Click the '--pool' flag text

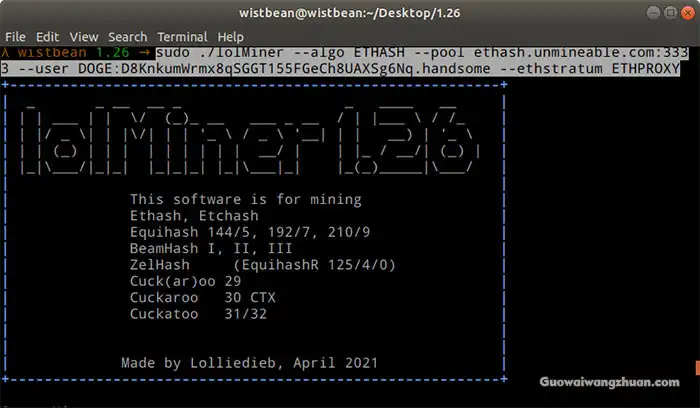pos(439,53)
